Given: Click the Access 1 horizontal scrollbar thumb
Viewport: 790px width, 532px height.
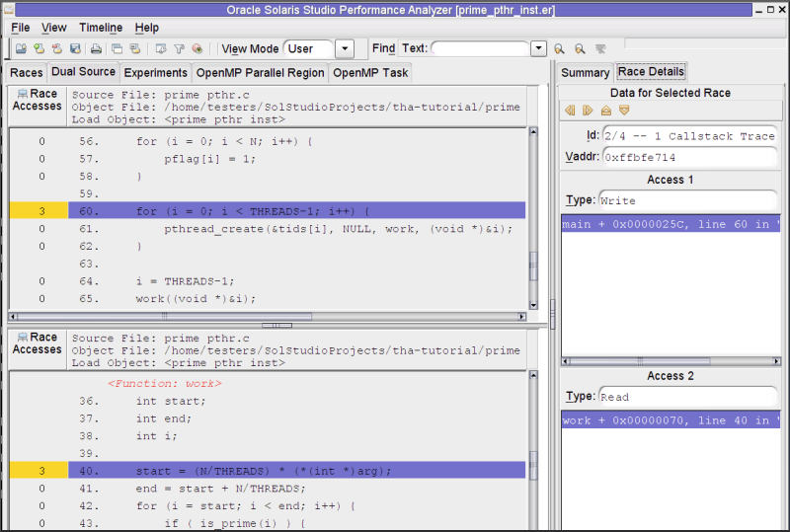Looking at the screenshot, I should (640, 361).
